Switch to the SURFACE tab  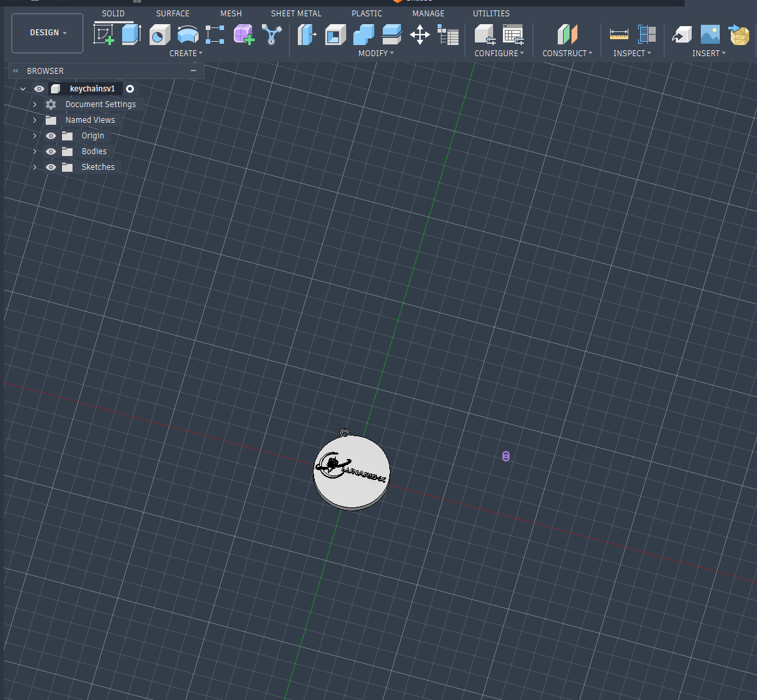pyautogui.click(x=172, y=14)
